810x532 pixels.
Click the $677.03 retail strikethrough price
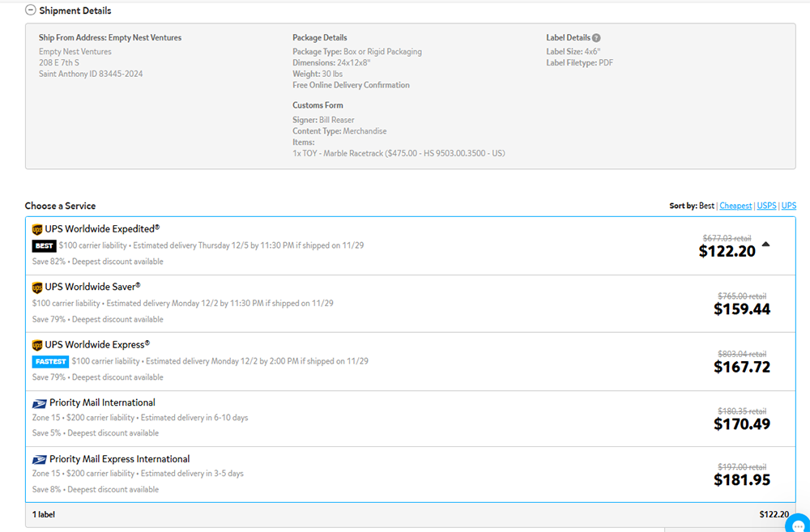(x=727, y=238)
